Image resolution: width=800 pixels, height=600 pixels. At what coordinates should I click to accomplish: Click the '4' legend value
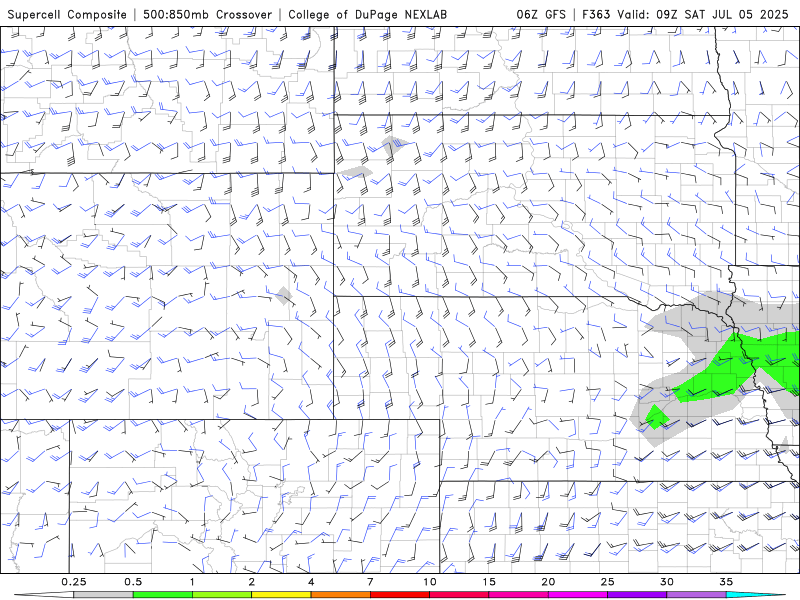coord(311,582)
